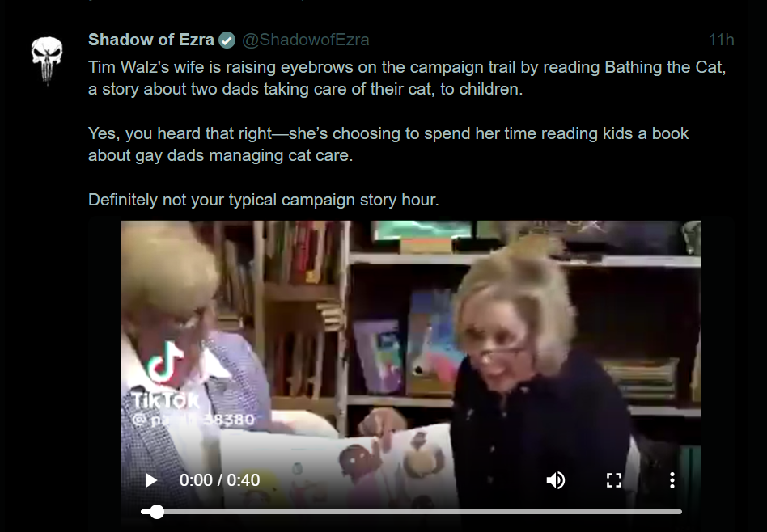This screenshot has width=767, height=532.
Task: Click the TikTok logo watermark on the video
Action: (165, 362)
